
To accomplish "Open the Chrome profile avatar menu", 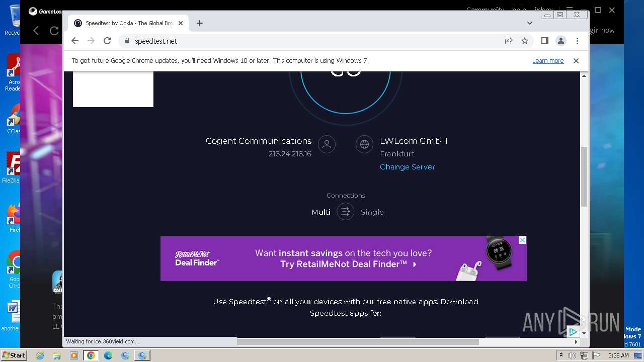I will click(560, 41).
